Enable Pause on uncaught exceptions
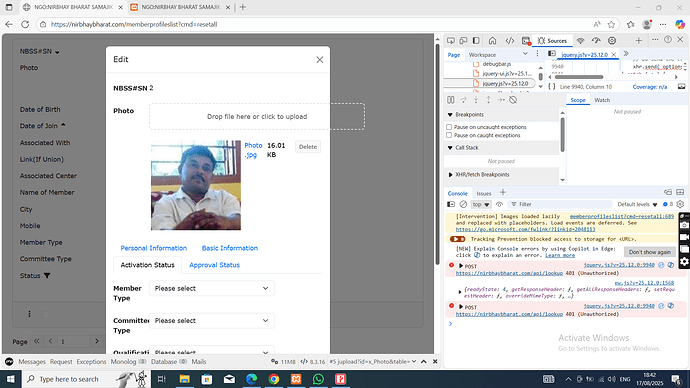 pyautogui.click(x=449, y=127)
